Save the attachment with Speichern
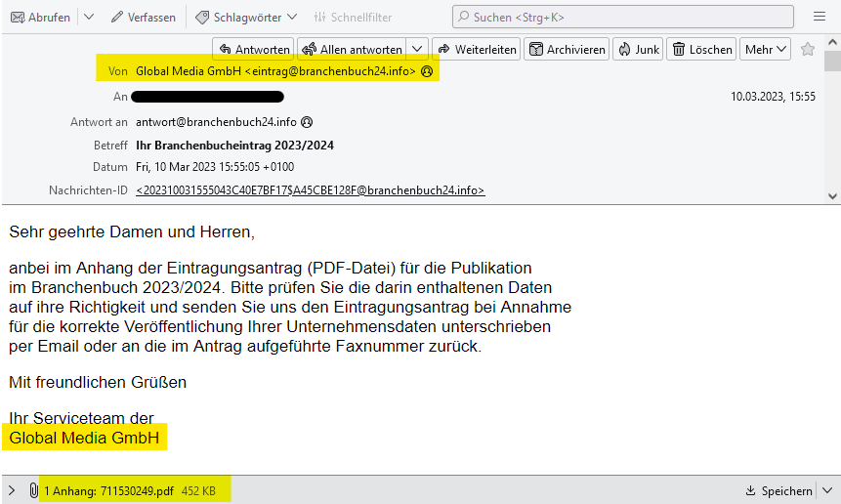This screenshot has height=504, width=841. coord(778,490)
